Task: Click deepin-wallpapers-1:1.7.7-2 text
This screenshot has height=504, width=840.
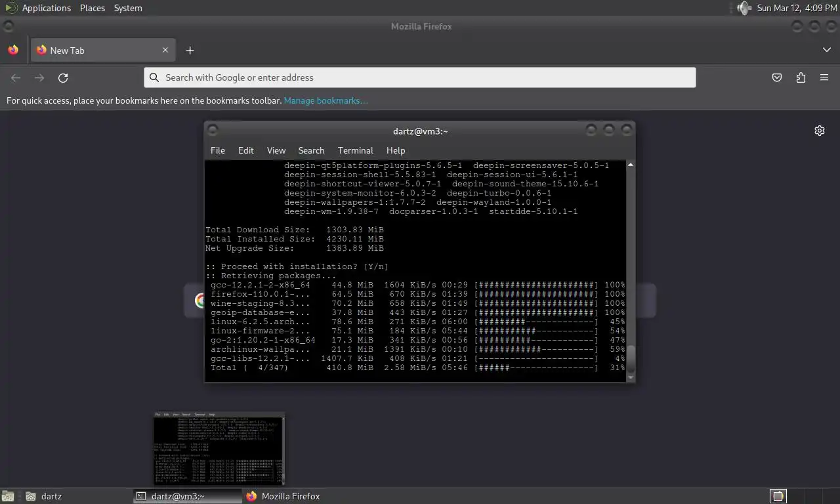Action: click(x=354, y=202)
